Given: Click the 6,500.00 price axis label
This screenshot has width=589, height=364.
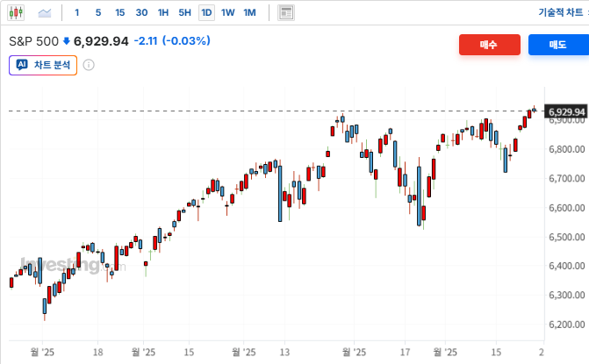Looking at the screenshot, I should tap(567, 237).
